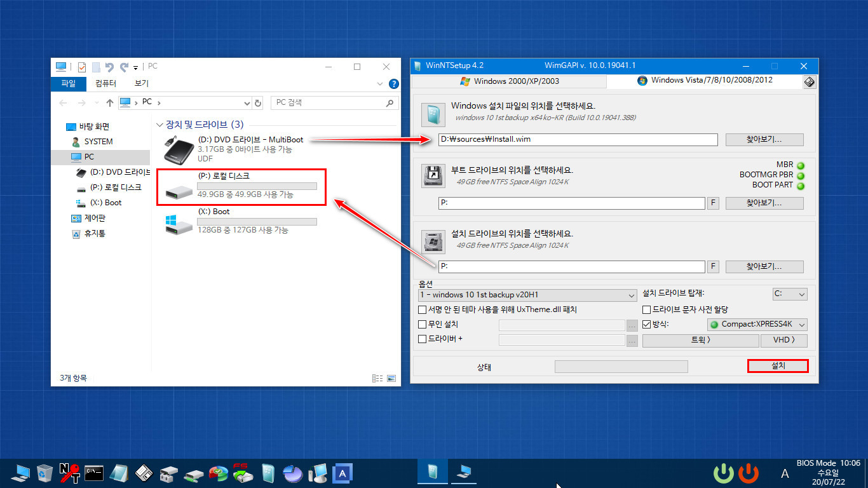The image size is (868, 488).
Task: Open recent locations chevron beside navigation arrows
Action: (x=95, y=102)
